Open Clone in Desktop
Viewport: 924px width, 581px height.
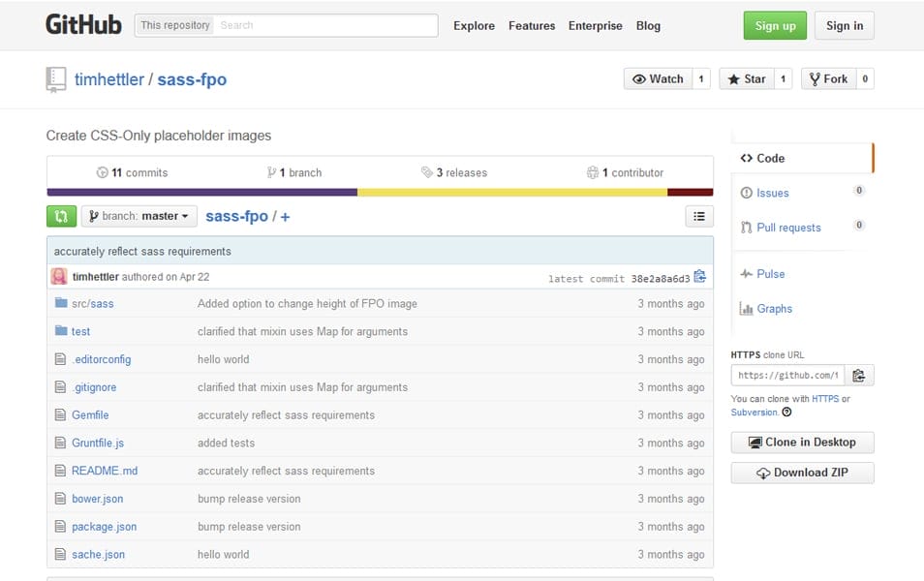click(801, 442)
